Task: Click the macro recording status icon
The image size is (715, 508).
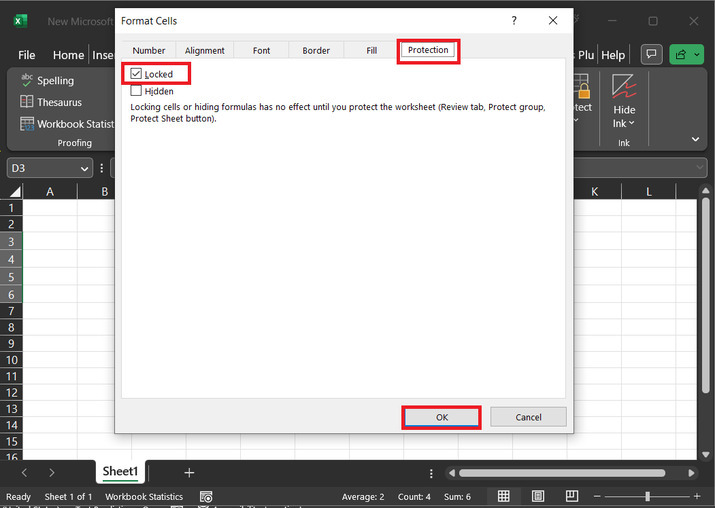Action: coord(206,497)
